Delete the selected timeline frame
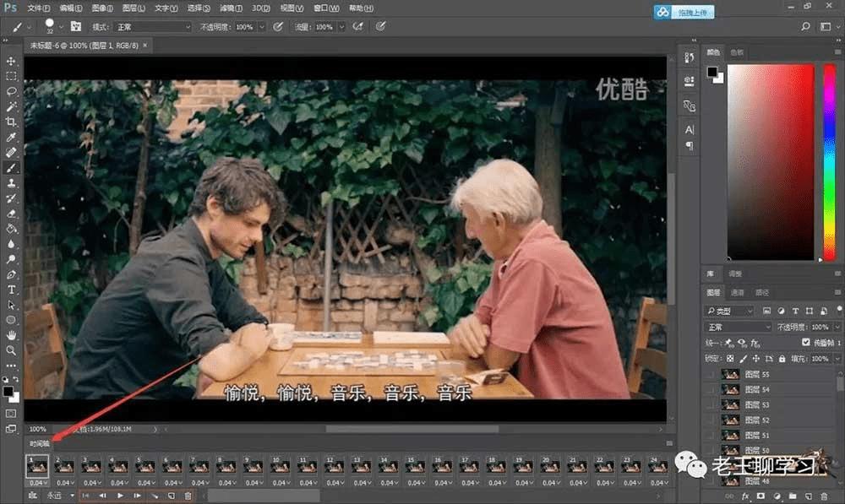This screenshot has height=504, width=845. (188, 496)
